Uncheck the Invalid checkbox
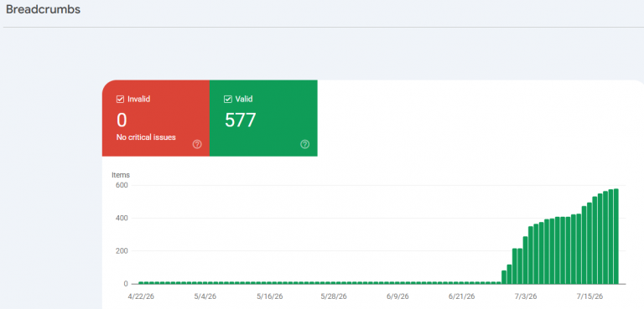 pos(120,99)
